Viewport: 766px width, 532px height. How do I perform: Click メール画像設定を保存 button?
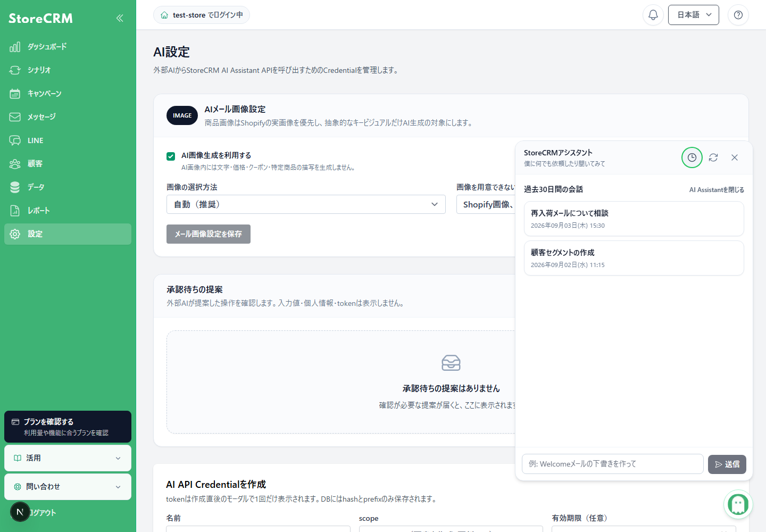[209, 234]
